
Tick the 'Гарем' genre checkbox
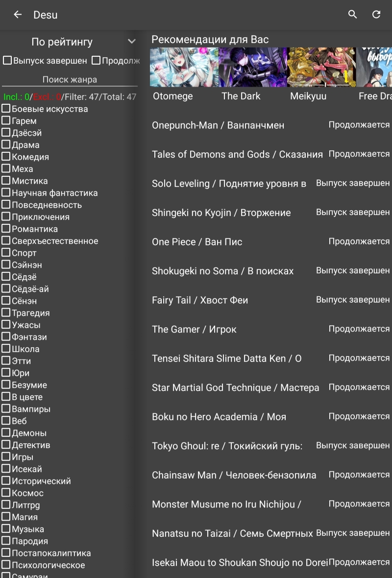coord(6,120)
